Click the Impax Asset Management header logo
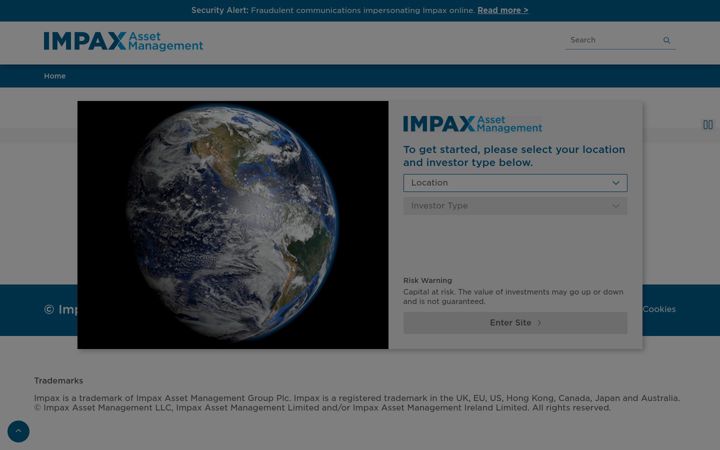This screenshot has height=450, width=720. (x=123, y=41)
